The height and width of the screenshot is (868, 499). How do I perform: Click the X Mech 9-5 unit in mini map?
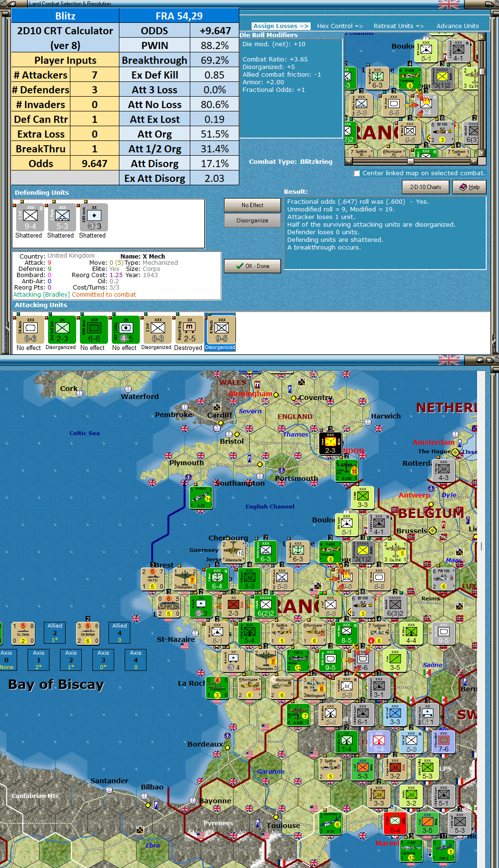410,132
